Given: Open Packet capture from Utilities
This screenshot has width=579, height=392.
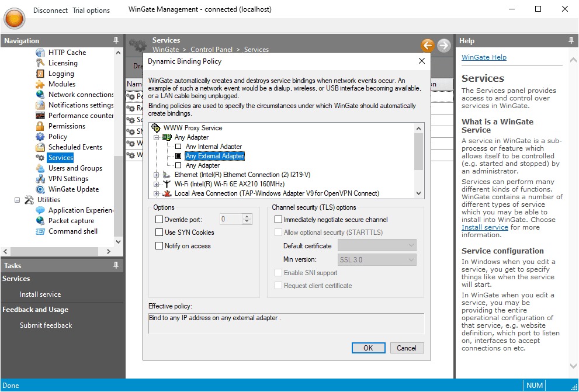Looking at the screenshot, I should click(x=71, y=221).
